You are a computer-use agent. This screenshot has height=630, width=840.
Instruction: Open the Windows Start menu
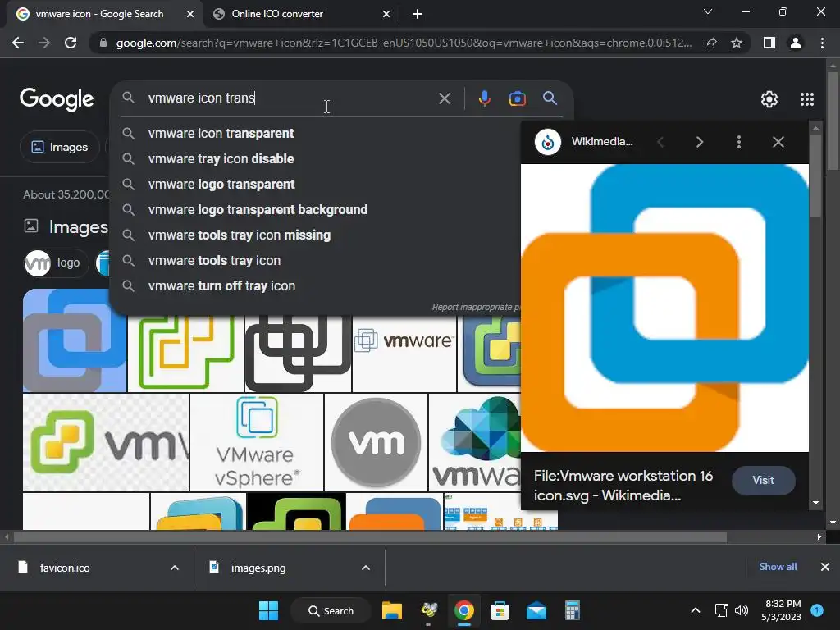268,610
